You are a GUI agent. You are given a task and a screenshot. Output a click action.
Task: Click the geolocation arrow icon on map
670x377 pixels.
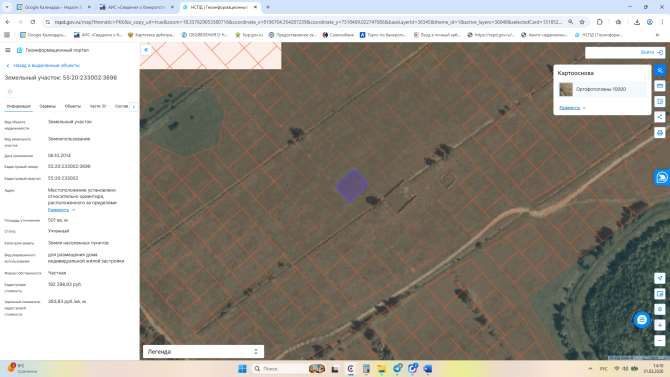(x=660, y=278)
